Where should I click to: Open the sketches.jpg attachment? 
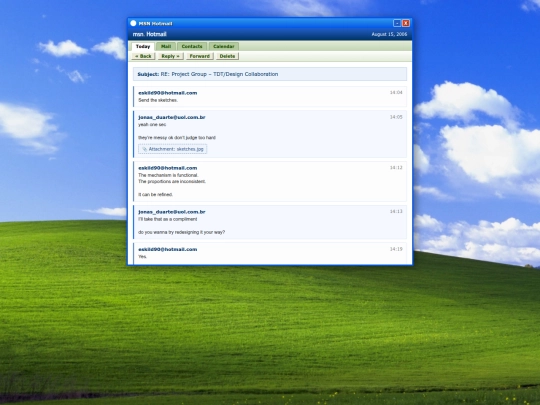[x=173, y=149]
